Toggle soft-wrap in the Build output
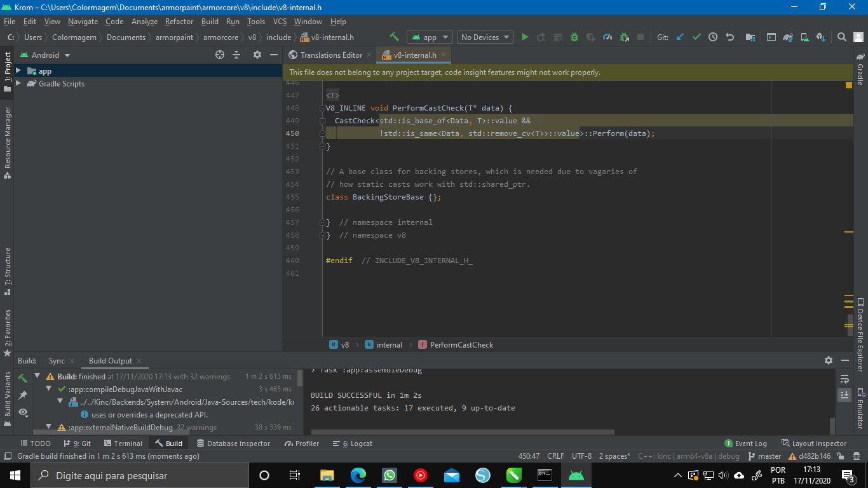Viewport: 868px width, 488px height. click(x=844, y=379)
